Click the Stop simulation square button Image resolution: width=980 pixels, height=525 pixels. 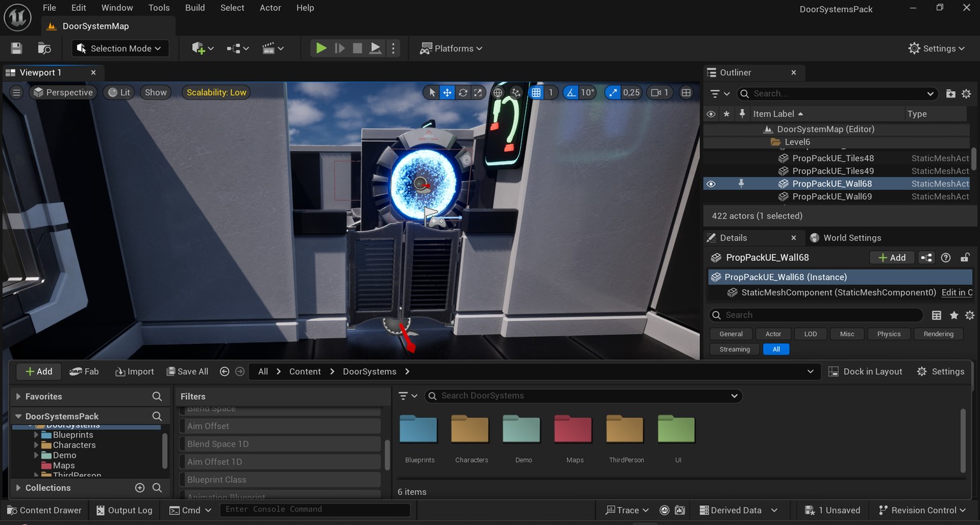pyautogui.click(x=357, y=48)
